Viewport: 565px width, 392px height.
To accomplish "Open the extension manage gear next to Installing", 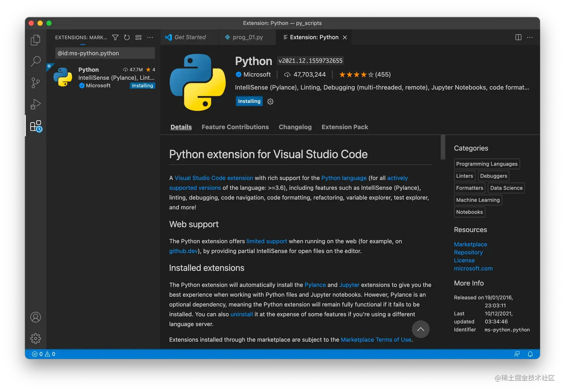I will point(271,102).
